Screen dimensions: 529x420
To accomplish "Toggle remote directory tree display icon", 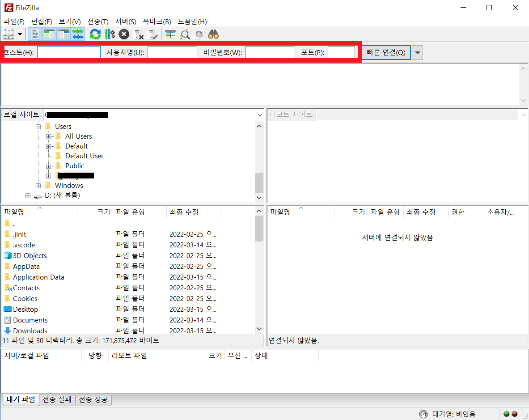I will [x=63, y=34].
